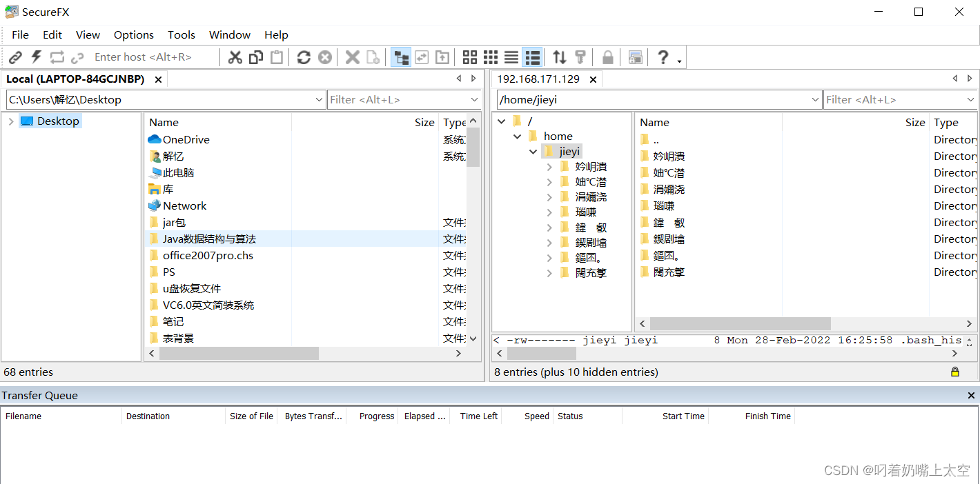Open the Options menu
The image size is (980, 484).
coord(134,34)
